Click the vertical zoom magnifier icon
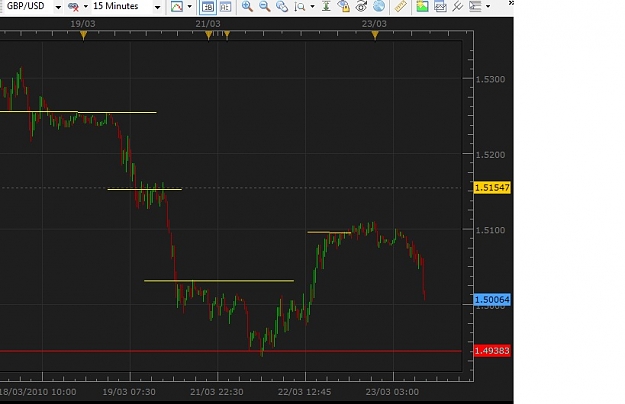The image size is (625, 404). click(299, 6)
